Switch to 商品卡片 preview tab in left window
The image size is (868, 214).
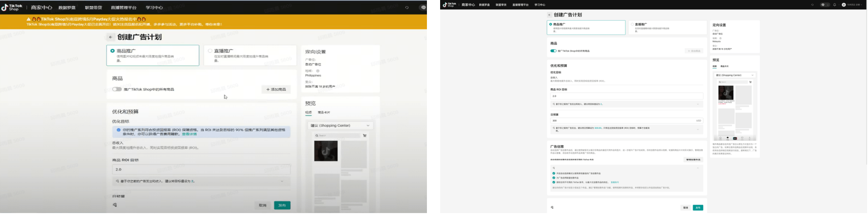[324, 113]
